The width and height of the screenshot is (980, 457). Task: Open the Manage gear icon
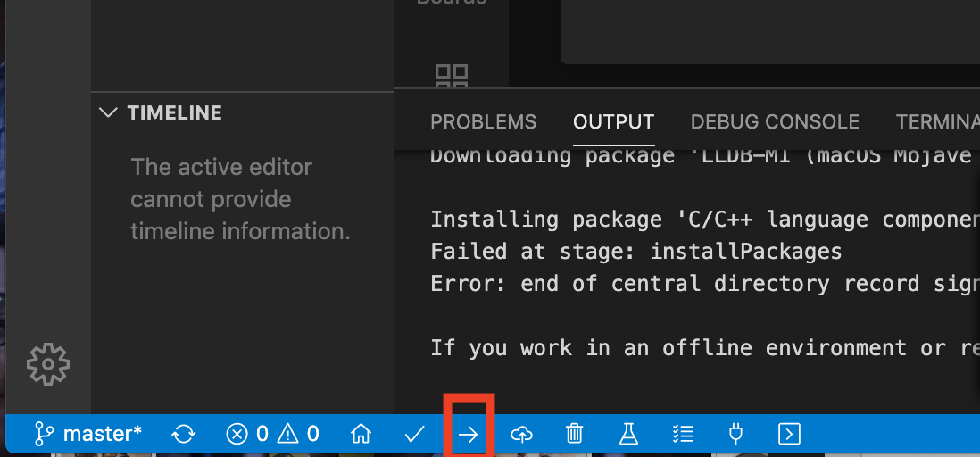tap(48, 364)
